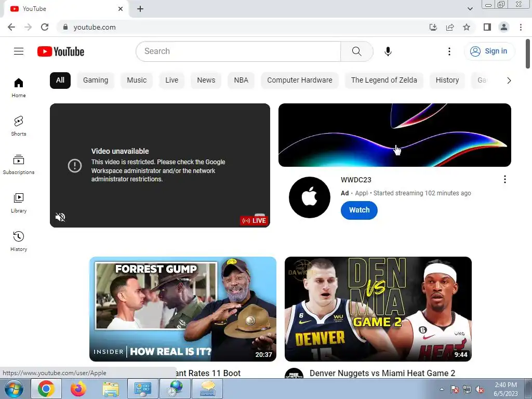Open the WWDC23 colorful banner thumbnail

pyautogui.click(x=395, y=135)
